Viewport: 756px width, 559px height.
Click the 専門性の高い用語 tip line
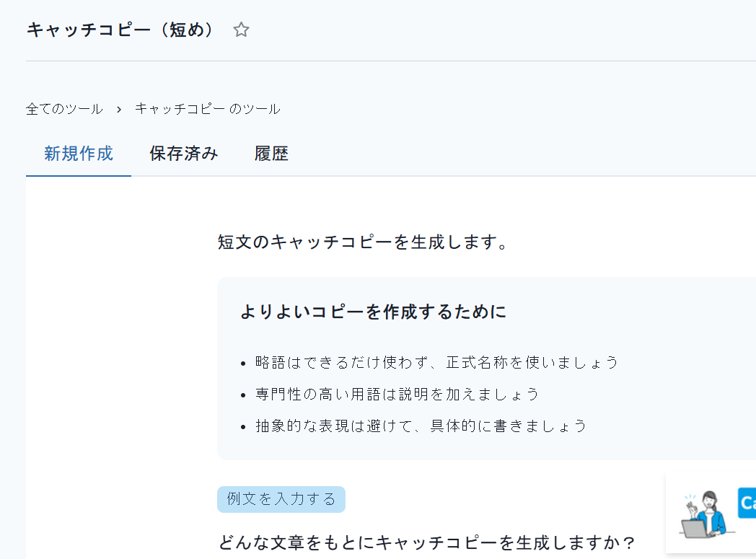(x=397, y=395)
